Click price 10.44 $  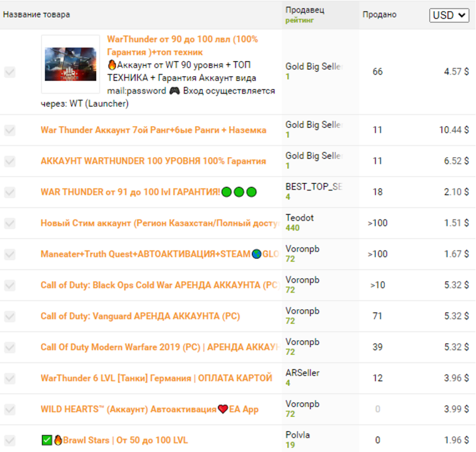click(454, 130)
